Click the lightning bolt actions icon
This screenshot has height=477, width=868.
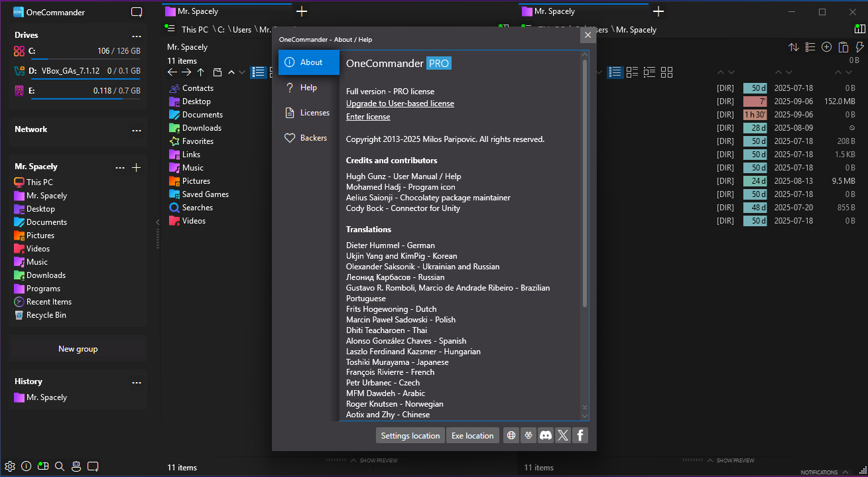860,47
